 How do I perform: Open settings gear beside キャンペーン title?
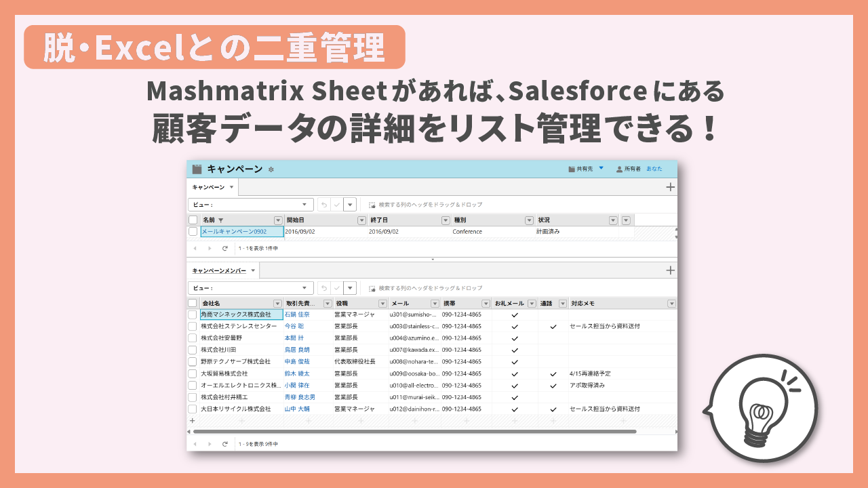point(271,169)
